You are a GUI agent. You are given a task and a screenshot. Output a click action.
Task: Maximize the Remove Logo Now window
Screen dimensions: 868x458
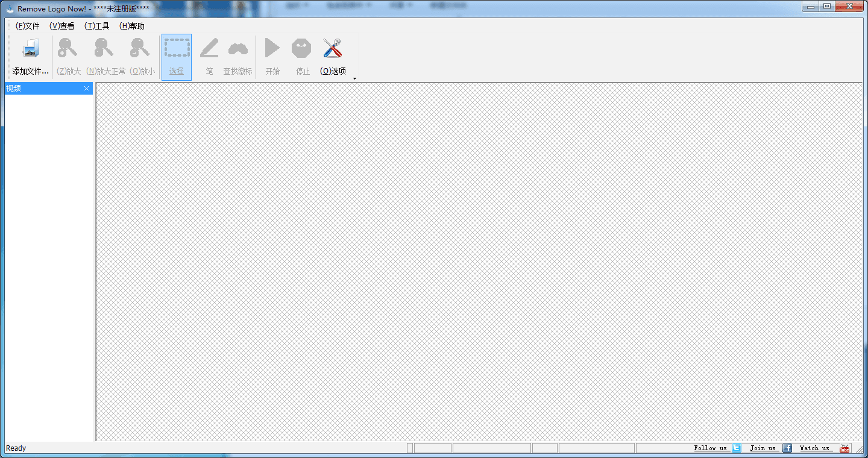[x=827, y=6]
